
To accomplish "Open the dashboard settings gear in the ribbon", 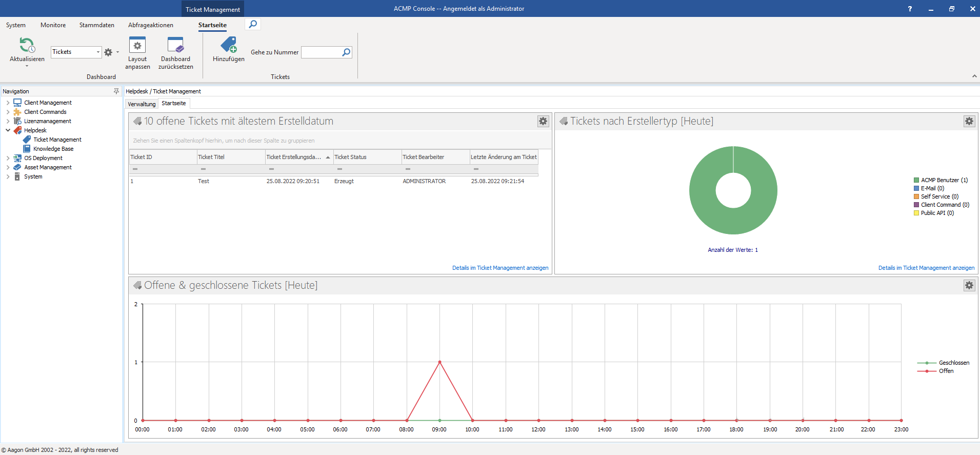I will pos(108,52).
